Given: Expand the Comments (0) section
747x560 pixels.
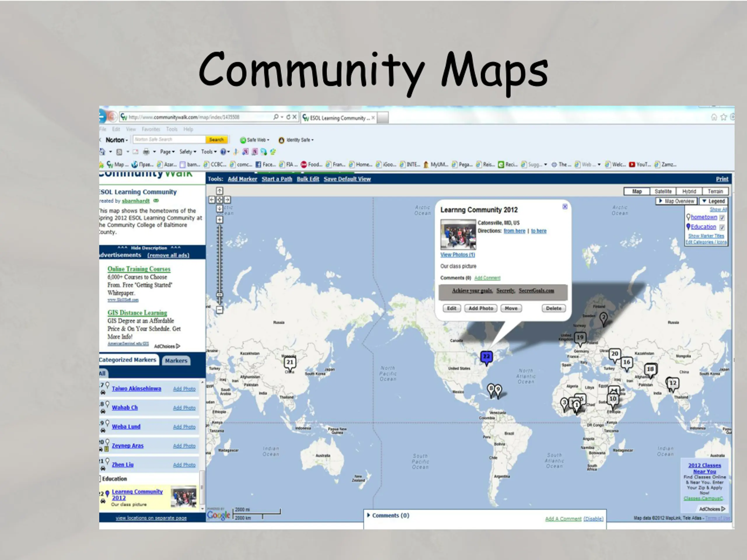Looking at the screenshot, I should click(388, 515).
